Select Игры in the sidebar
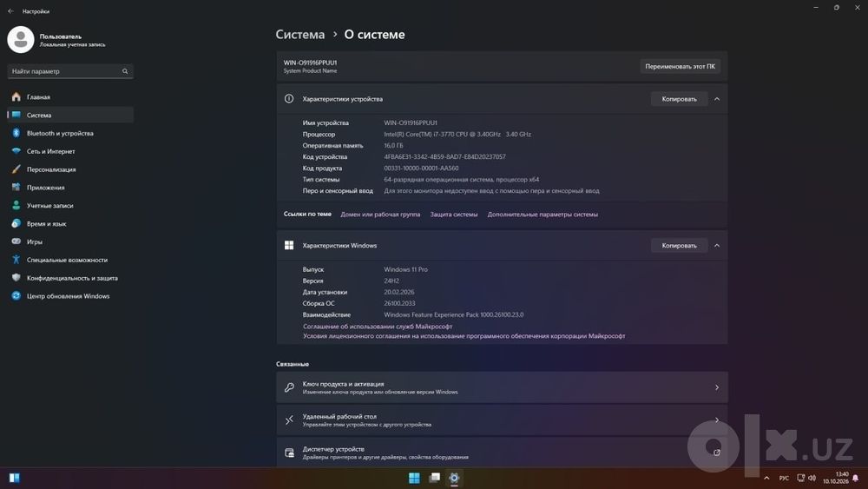 [x=70, y=241]
